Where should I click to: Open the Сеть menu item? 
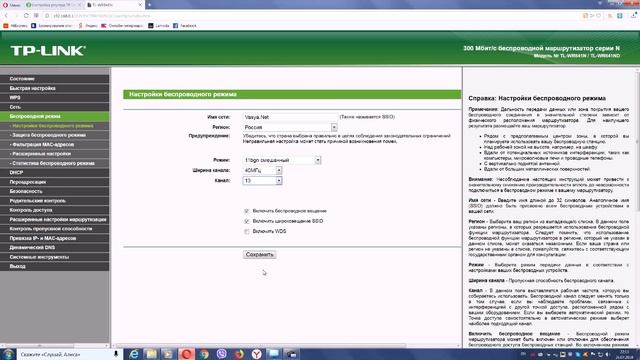point(55,107)
